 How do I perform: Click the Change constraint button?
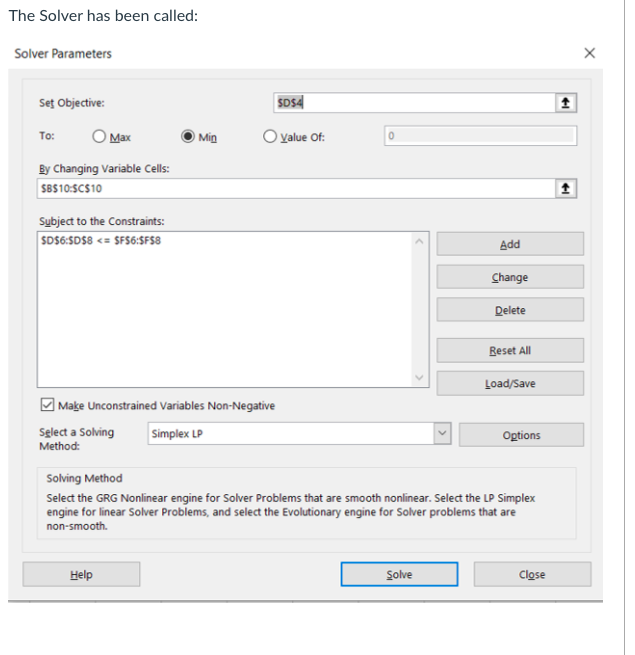[510, 277]
